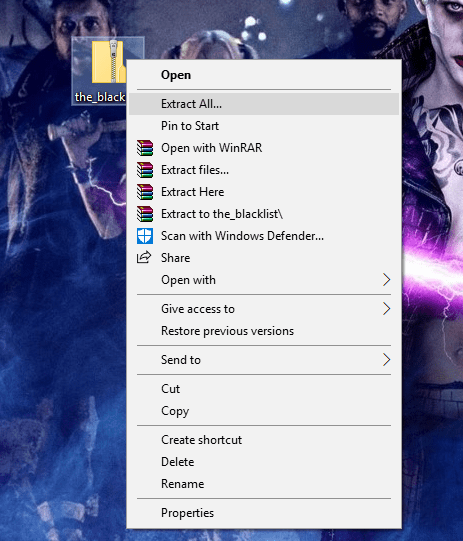The height and width of the screenshot is (541, 463).
Task: Select the the_black zip folder icon
Action: tap(109, 62)
